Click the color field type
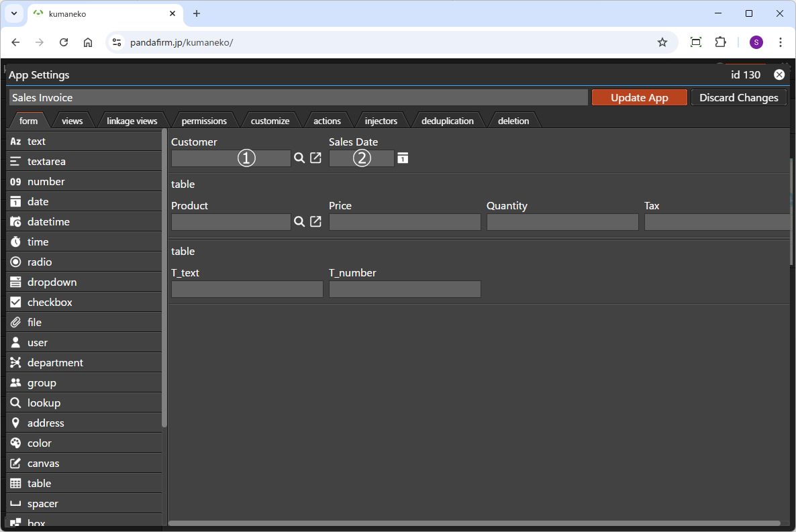Screen dimensions: 796x532 click(39, 443)
